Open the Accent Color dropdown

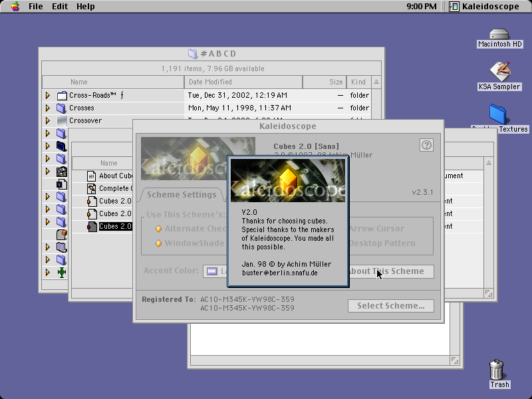[215, 271]
